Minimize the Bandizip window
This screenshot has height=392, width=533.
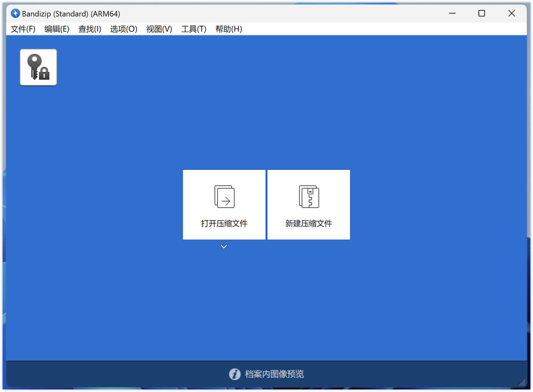pyautogui.click(x=452, y=13)
